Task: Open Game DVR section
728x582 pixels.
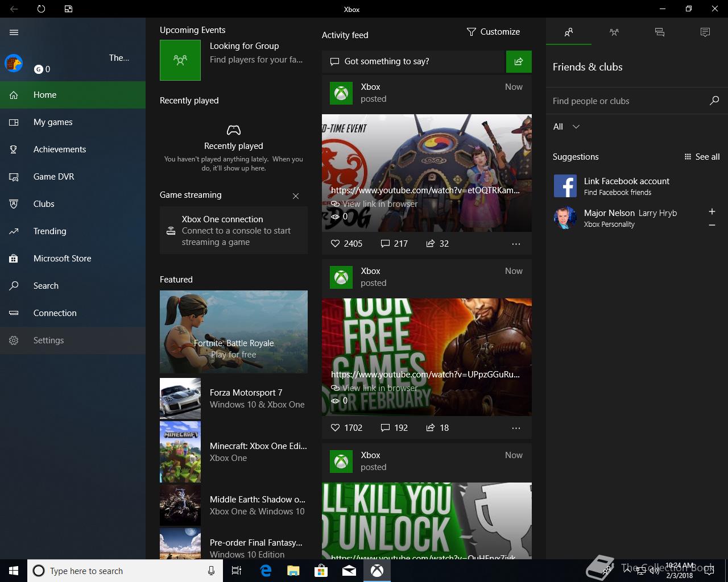Action: (73, 177)
